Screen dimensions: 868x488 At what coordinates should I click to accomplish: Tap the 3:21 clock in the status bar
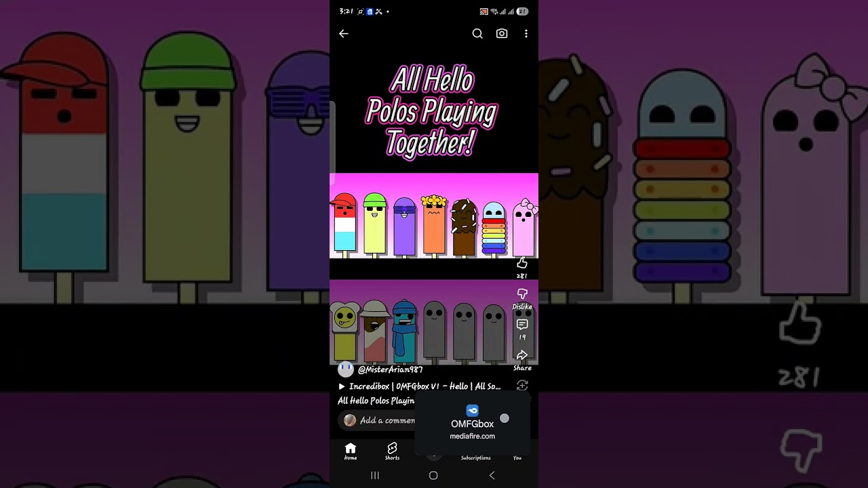tap(346, 12)
